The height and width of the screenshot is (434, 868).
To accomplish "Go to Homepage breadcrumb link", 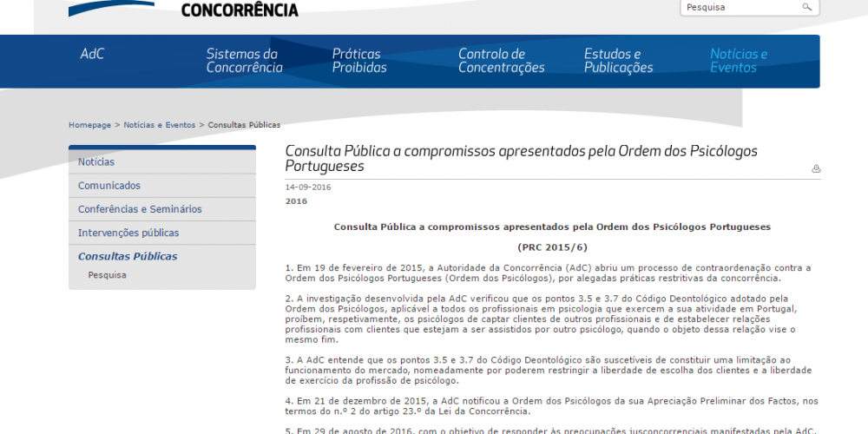I will click(89, 125).
